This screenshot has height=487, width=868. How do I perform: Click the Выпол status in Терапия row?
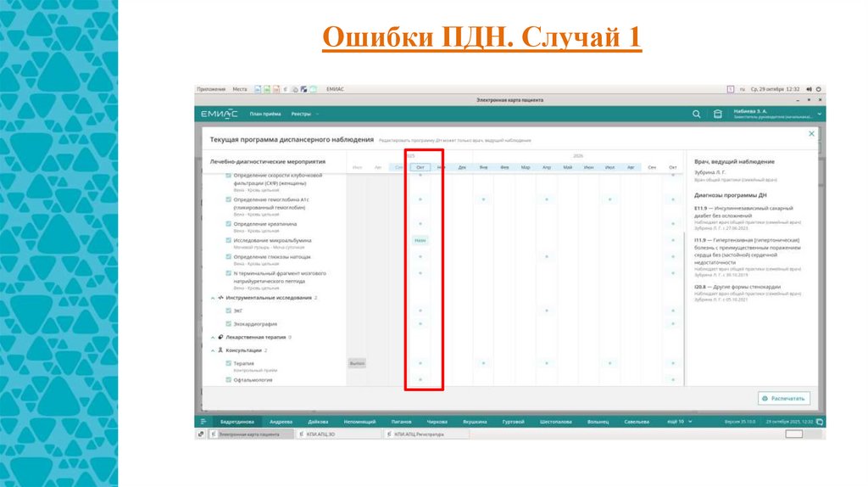click(x=357, y=363)
